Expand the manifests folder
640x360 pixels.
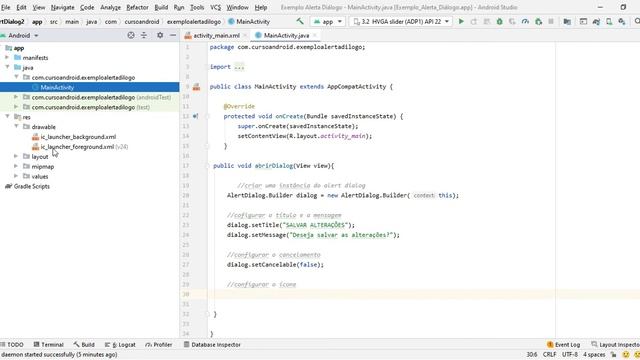[x=7, y=58]
